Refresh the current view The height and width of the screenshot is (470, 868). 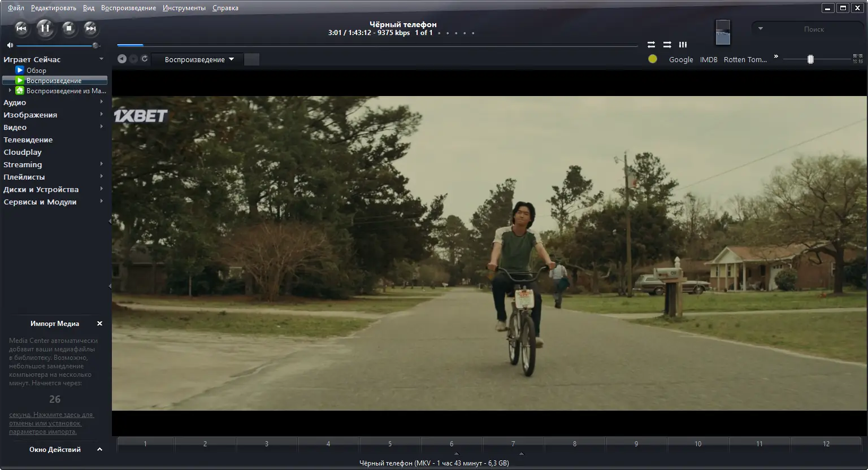point(145,59)
